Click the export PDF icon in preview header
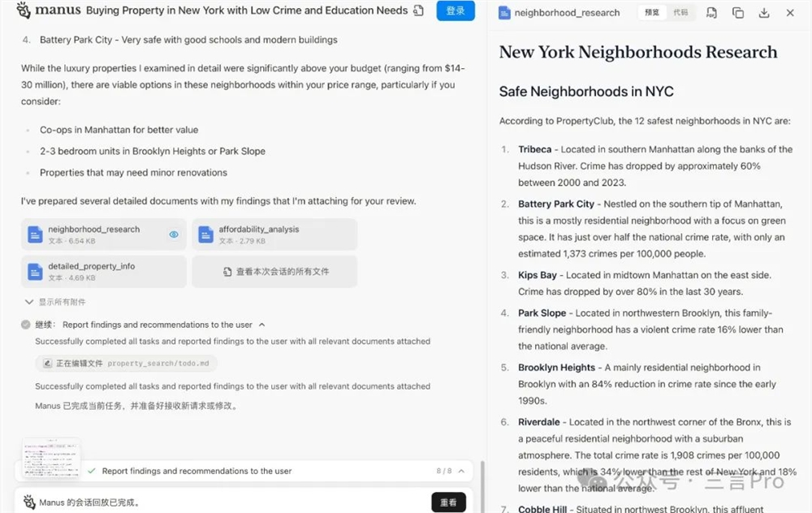Image resolution: width=812 pixels, height=513 pixels. point(711,13)
